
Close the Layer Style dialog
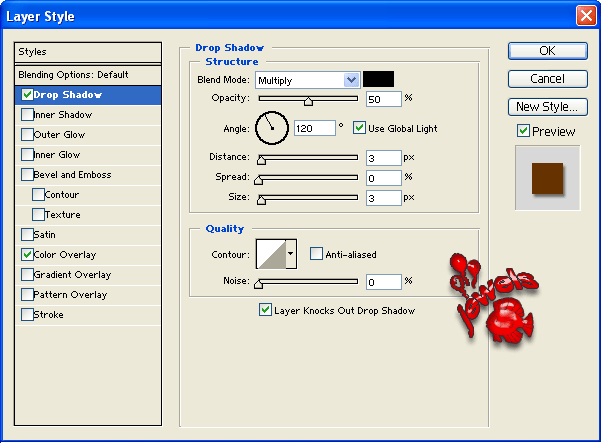tap(586, 16)
